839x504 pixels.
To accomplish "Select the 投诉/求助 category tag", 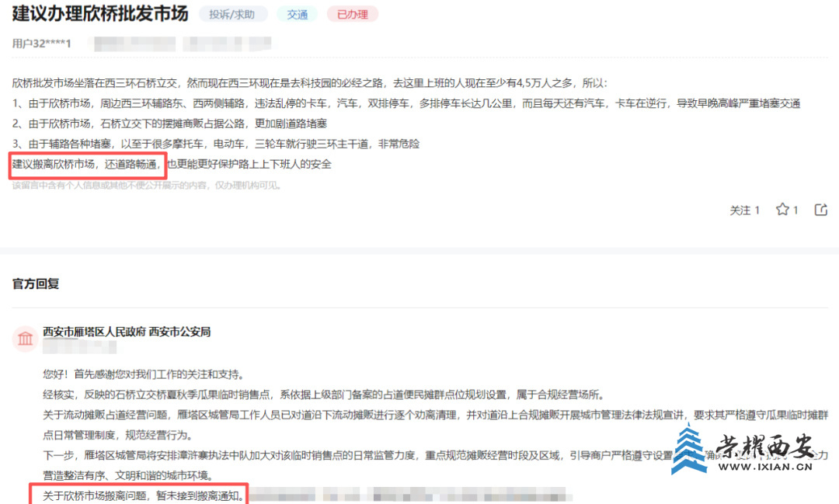I will 233,14.
